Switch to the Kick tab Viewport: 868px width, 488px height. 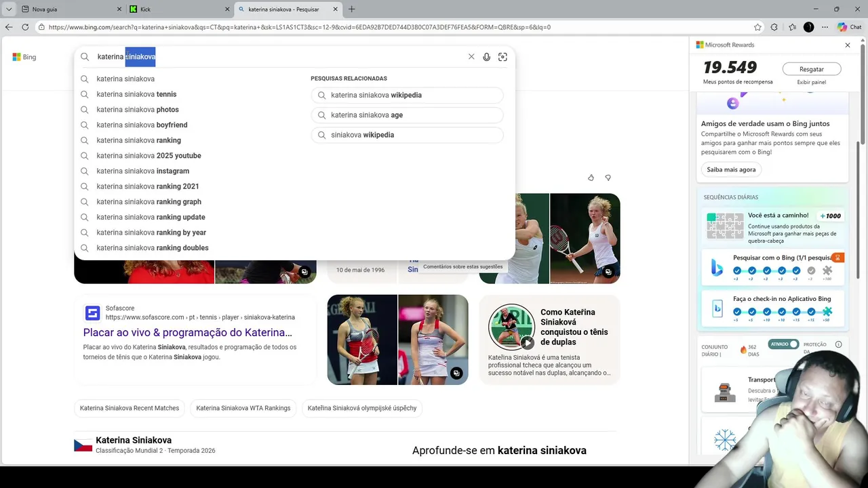pyautogui.click(x=179, y=9)
